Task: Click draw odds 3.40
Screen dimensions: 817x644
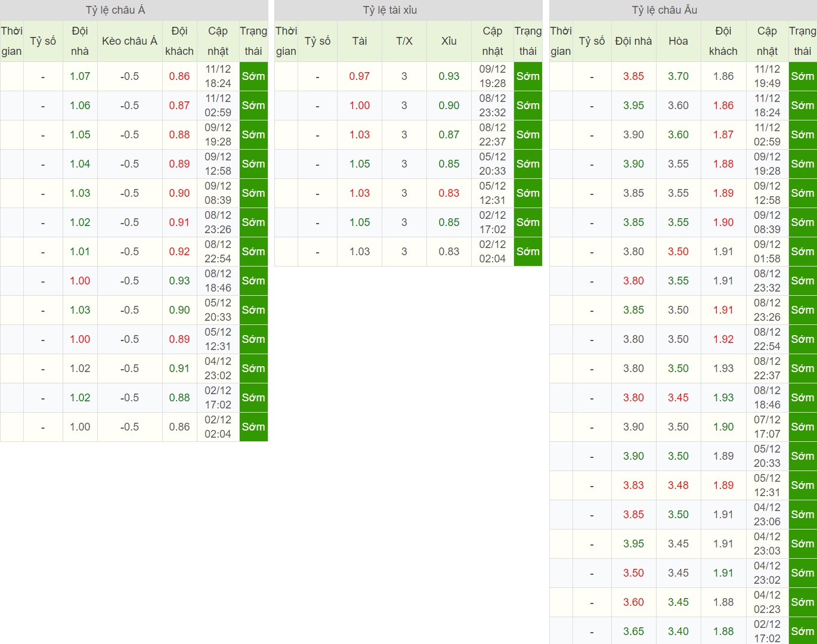Action: (x=678, y=631)
